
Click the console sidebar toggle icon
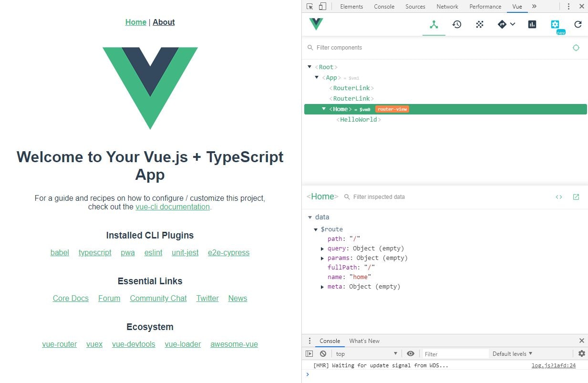coord(309,353)
